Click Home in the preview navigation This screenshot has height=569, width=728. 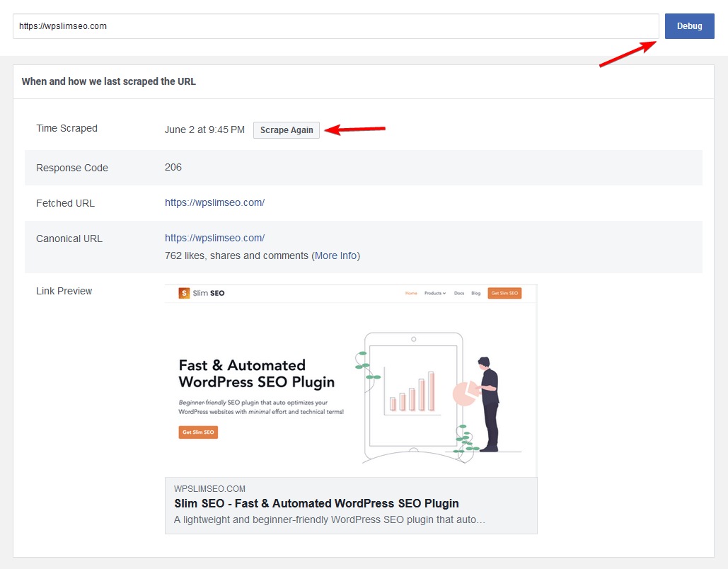point(411,293)
